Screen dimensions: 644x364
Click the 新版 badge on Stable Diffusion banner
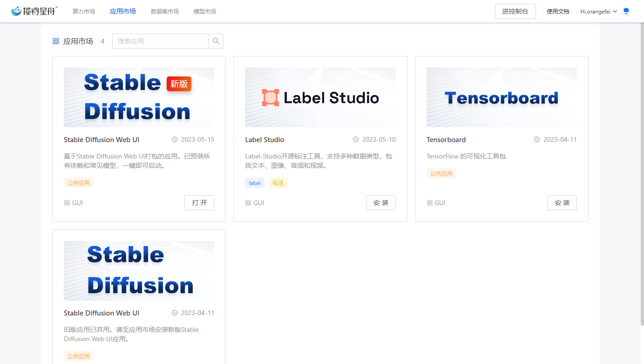point(179,84)
